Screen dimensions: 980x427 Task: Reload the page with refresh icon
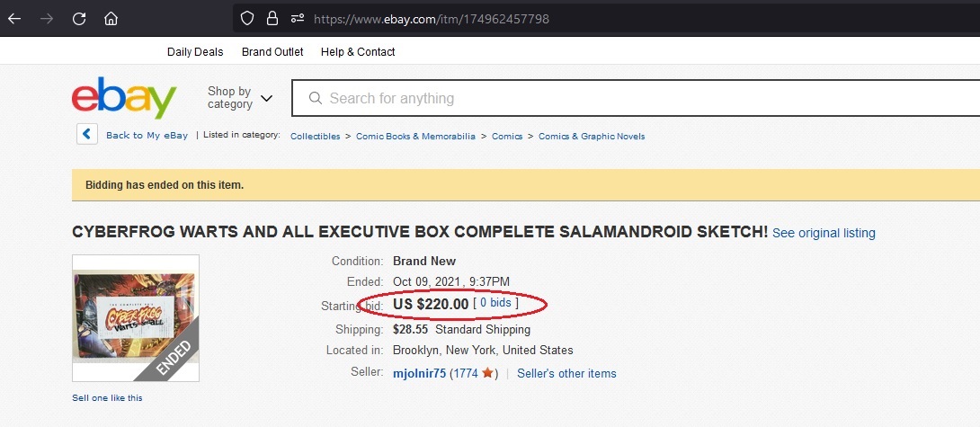click(x=79, y=19)
